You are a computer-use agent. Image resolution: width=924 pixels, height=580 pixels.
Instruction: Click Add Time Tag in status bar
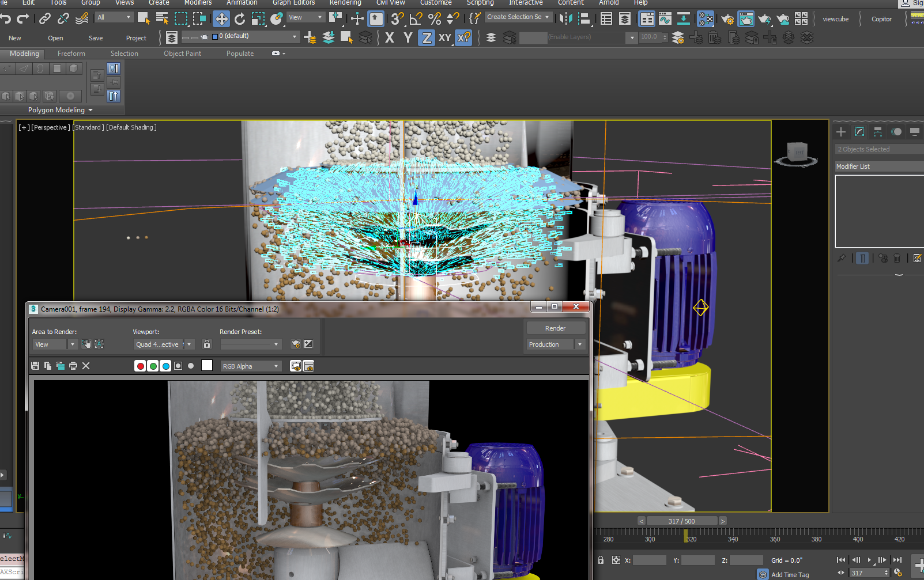[x=790, y=574]
